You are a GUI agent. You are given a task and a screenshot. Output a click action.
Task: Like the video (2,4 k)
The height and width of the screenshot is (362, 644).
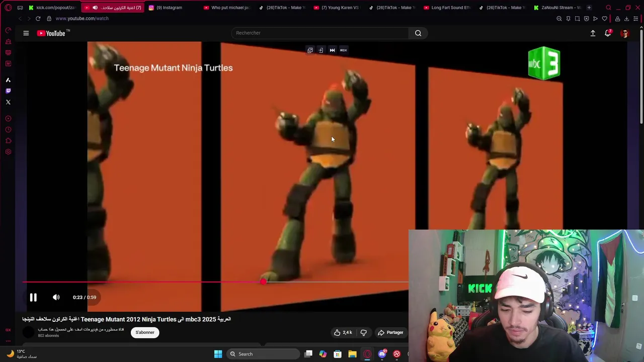point(343,332)
